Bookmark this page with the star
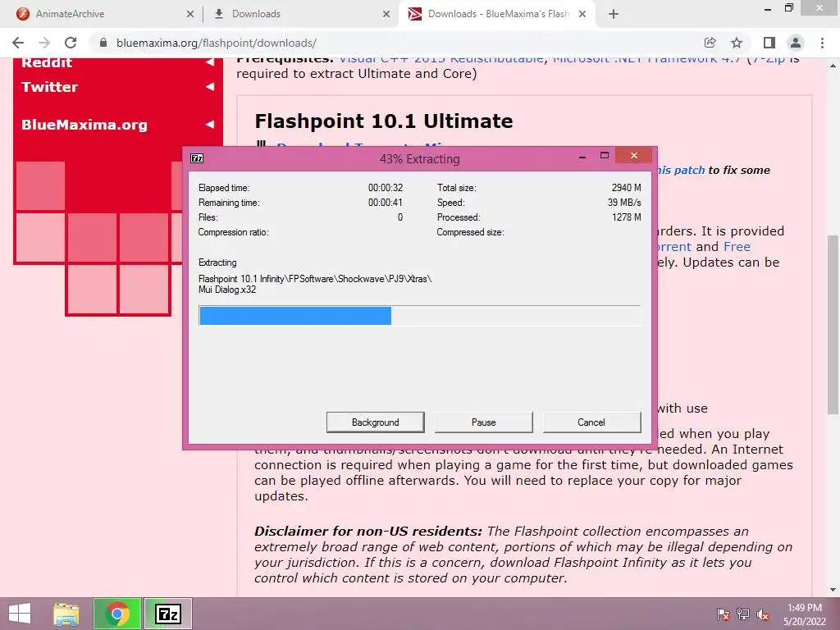Viewport: 840px width, 630px height. coord(737,43)
